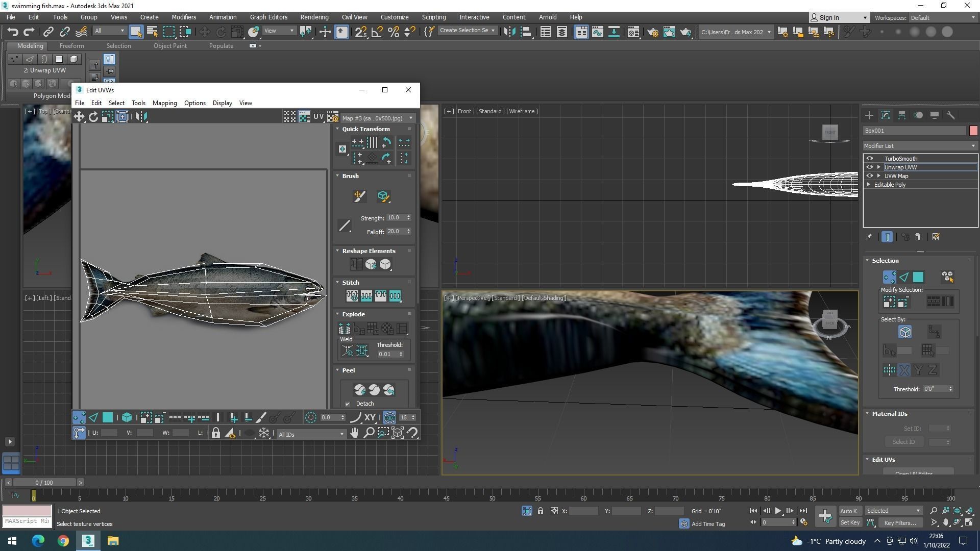The image size is (980, 551).
Task: Click the Pan hand tool in Edit UVWs
Action: [x=354, y=433]
